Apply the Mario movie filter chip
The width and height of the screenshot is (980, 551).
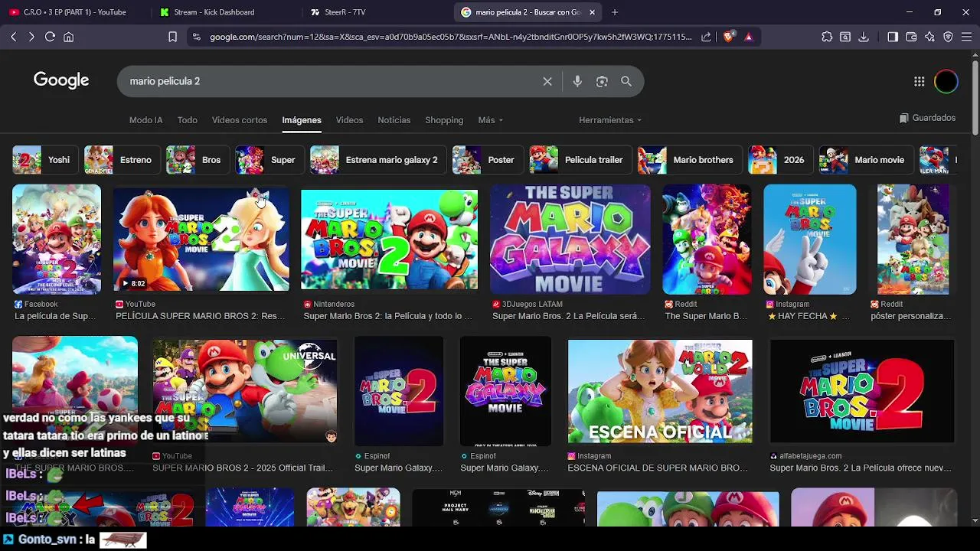point(866,160)
